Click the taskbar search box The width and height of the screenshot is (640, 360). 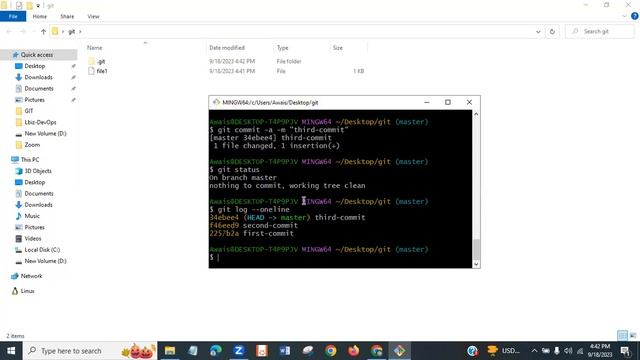[x=90, y=351]
